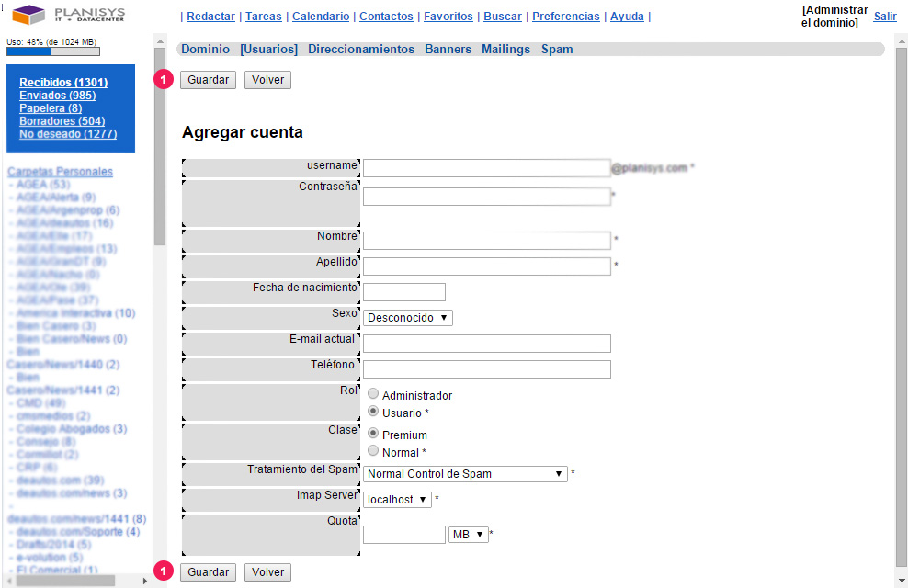
Task: Click the main page scroll-down arrow
Action: tap(901, 581)
